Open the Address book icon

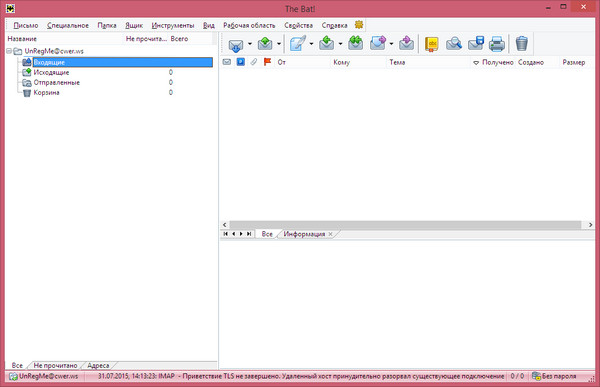click(432, 44)
